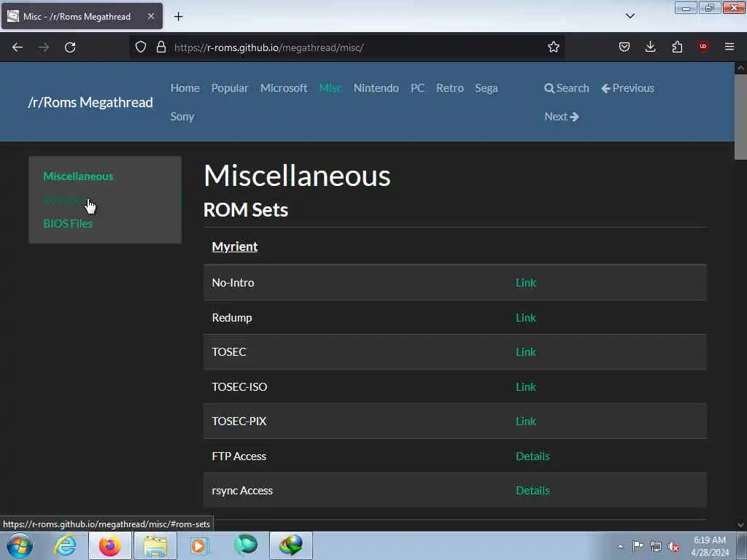This screenshot has width=747, height=560.
Task: Click the page vertical scrollbar thumb
Action: click(740, 117)
